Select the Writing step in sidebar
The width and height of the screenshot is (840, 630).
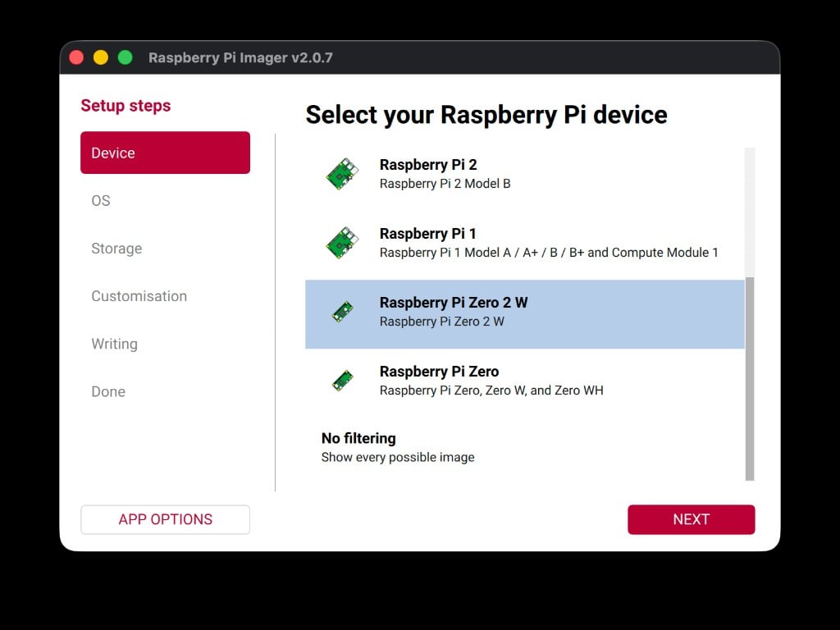coord(114,344)
